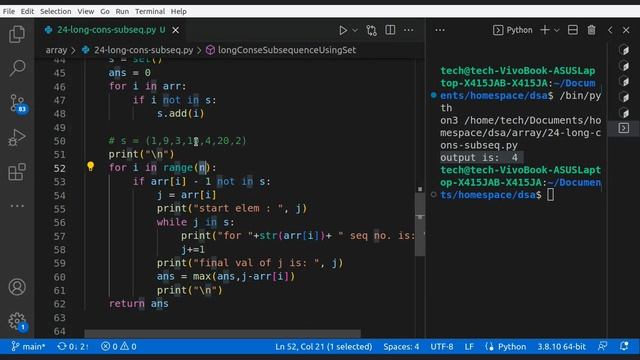Select the fifth terminal in terminal list
This screenshot has width=640, height=360.
click(x=624, y=112)
